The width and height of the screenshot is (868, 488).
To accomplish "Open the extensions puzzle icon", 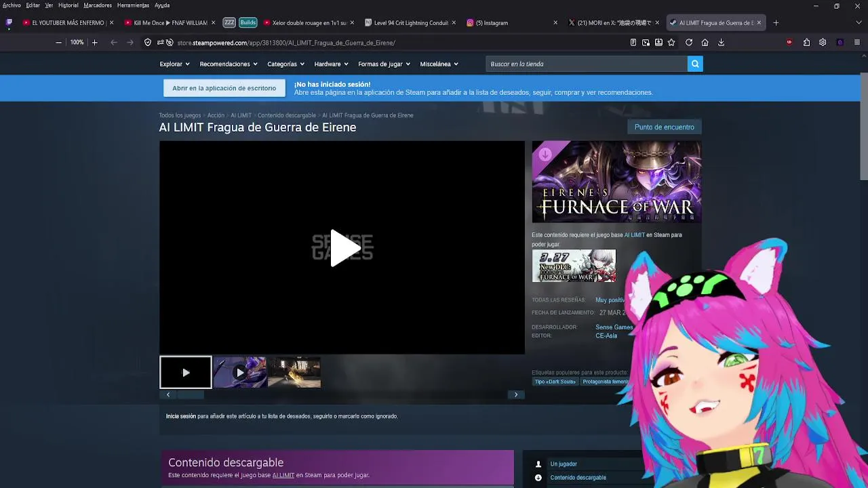I will [x=806, y=42].
